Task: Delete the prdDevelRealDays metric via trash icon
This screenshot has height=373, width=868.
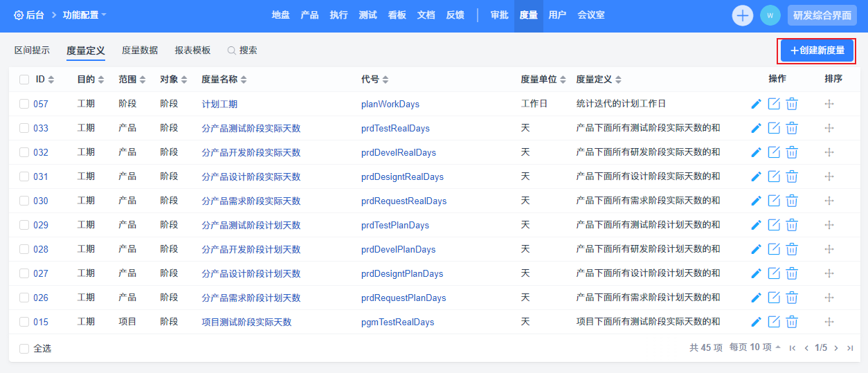Action: (792, 152)
